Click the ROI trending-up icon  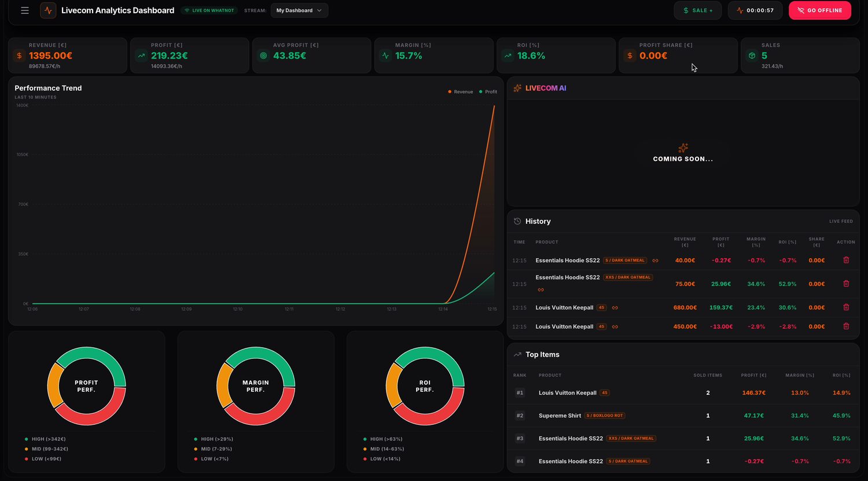[507, 56]
